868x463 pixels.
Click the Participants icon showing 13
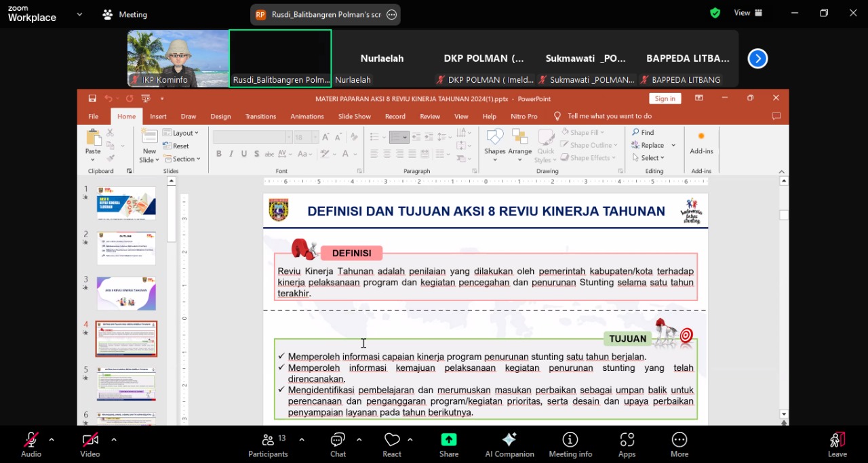coord(269,445)
